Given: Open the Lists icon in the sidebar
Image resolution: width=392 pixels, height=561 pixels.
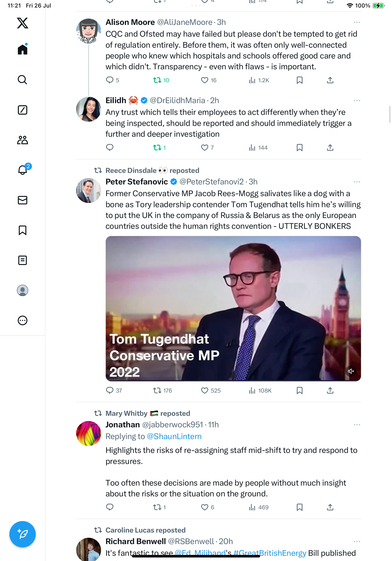Looking at the screenshot, I should (23, 260).
